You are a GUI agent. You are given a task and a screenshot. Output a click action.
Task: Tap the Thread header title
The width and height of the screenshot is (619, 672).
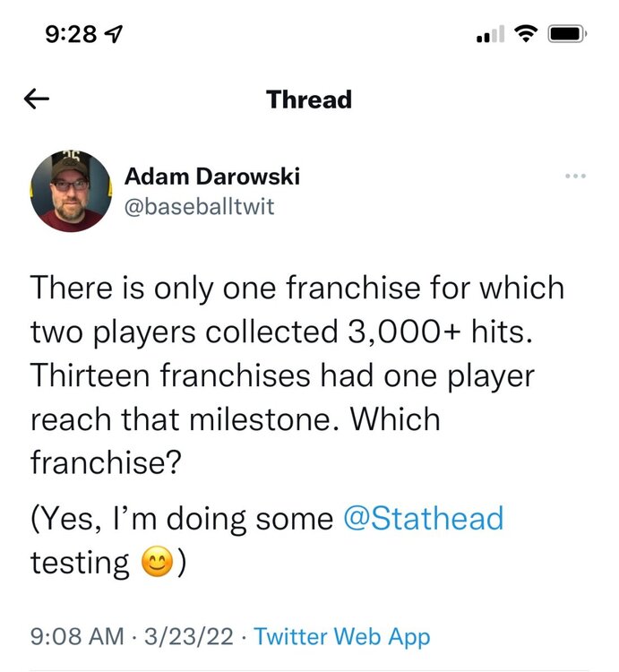click(x=309, y=99)
